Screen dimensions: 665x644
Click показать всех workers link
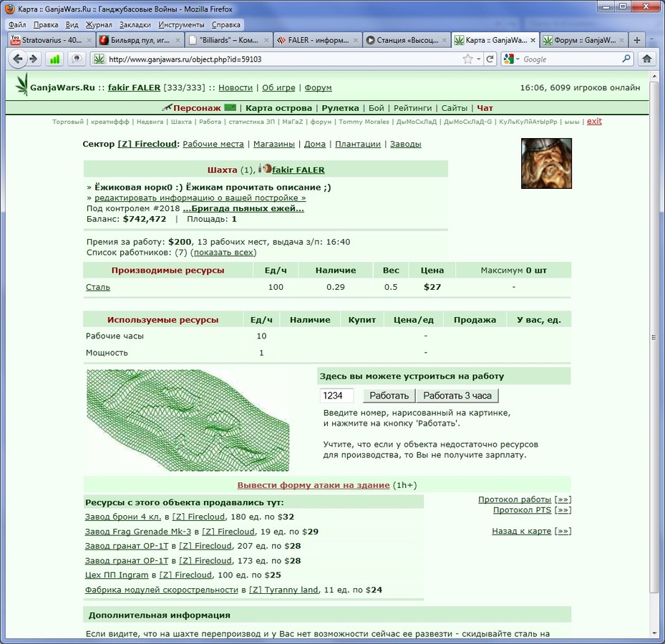pyautogui.click(x=224, y=253)
